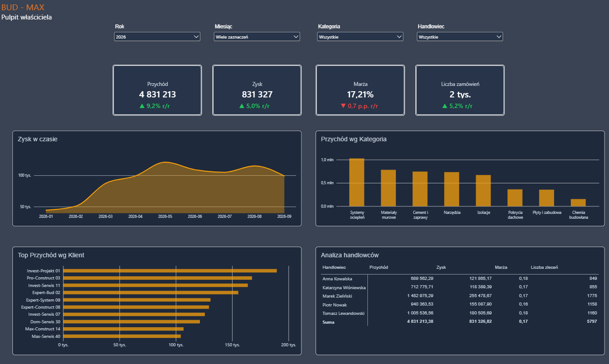Select the Anna Kowalska row name
This screenshot has width=609, height=364.
(x=337, y=279)
